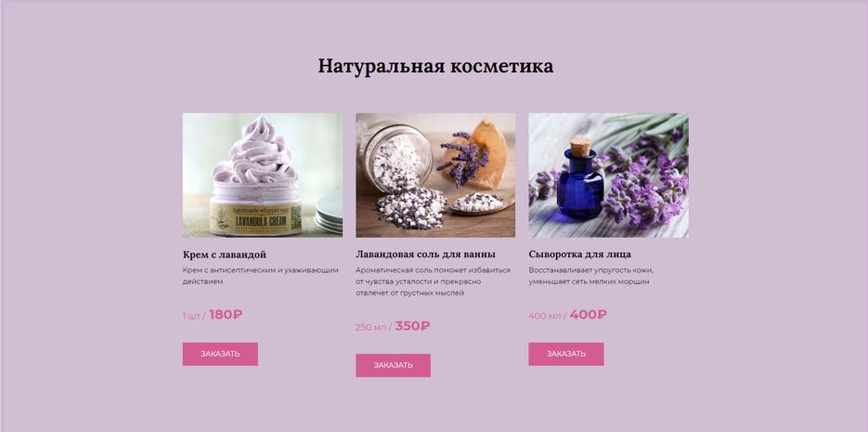Click ЗАКАЗАТЬ under the lavender bath salt
This screenshot has width=868, height=432.
point(393,365)
